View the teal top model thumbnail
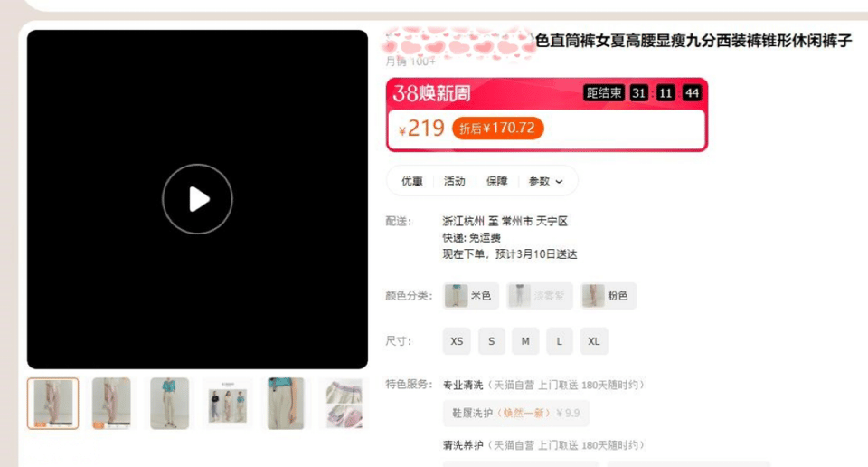 tap(169, 404)
